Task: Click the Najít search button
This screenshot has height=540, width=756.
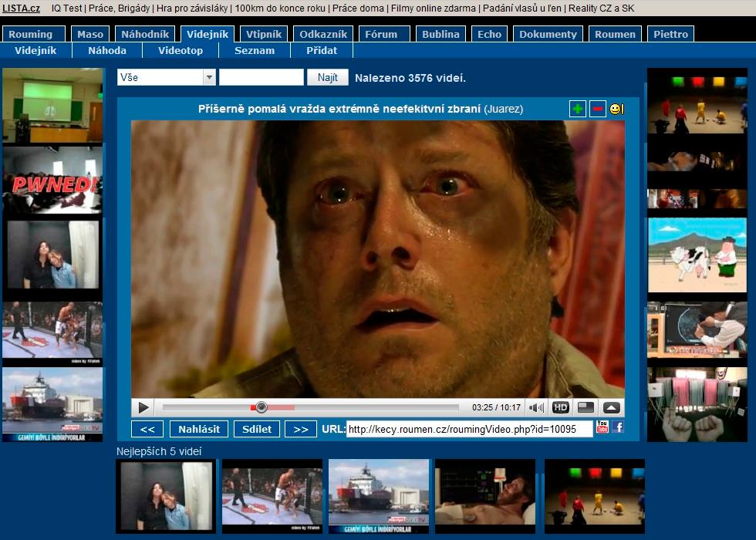Action: pos(328,77)
